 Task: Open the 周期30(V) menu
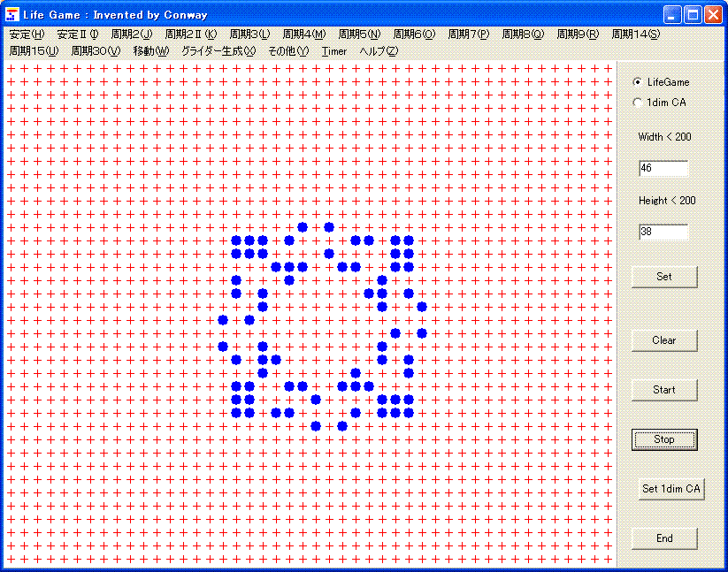96,51
